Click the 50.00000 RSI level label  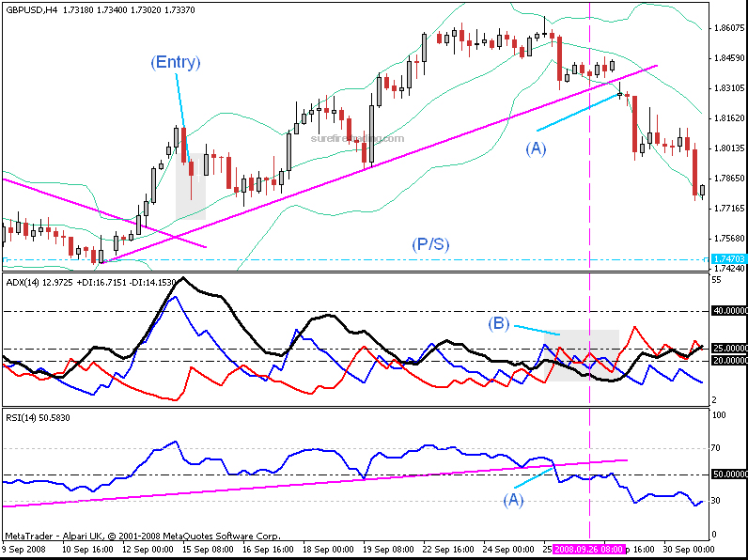point(729,474)
